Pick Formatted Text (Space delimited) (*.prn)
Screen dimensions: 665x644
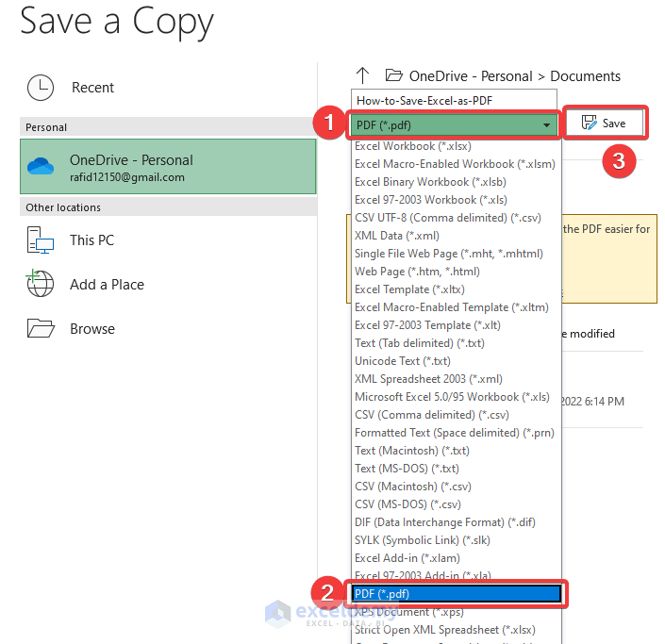[x=457, y=433]
